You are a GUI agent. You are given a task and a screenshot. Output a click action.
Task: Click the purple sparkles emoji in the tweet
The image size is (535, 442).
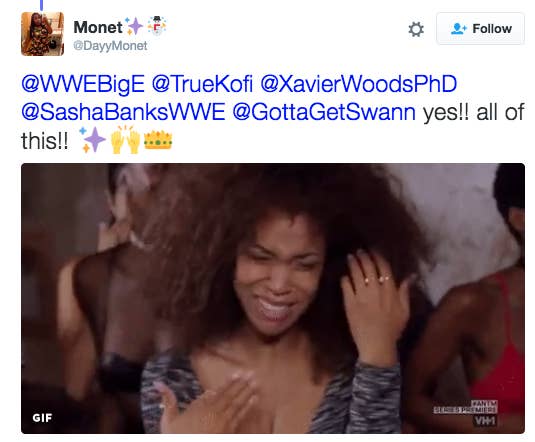click(x=92, y=140)
